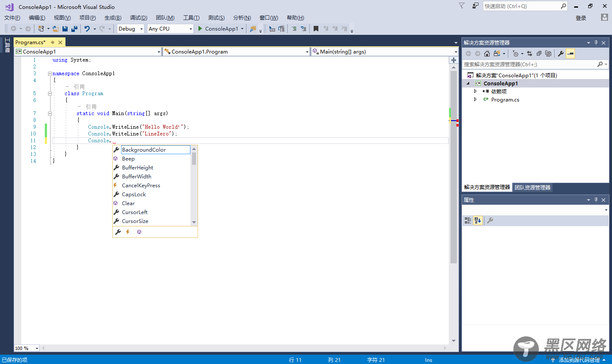This screenshot has width=612, height=364.
Task: Switch to the 团队资源管理器 tab
Action: 533,187
